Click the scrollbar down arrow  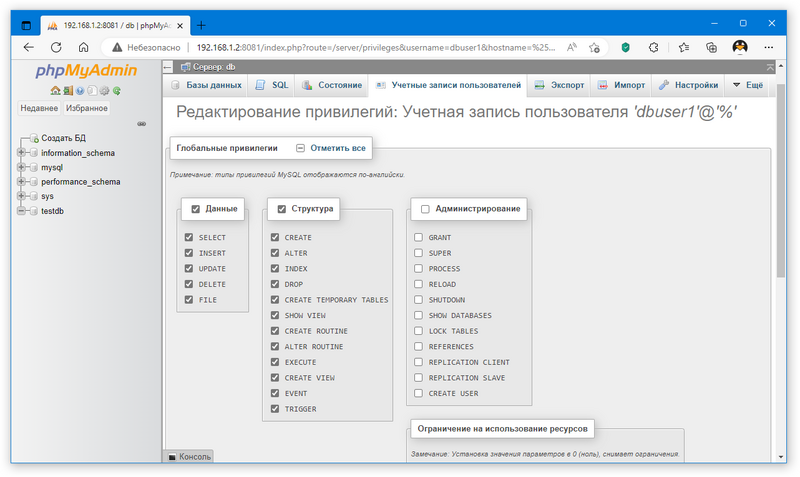(781, 458)
